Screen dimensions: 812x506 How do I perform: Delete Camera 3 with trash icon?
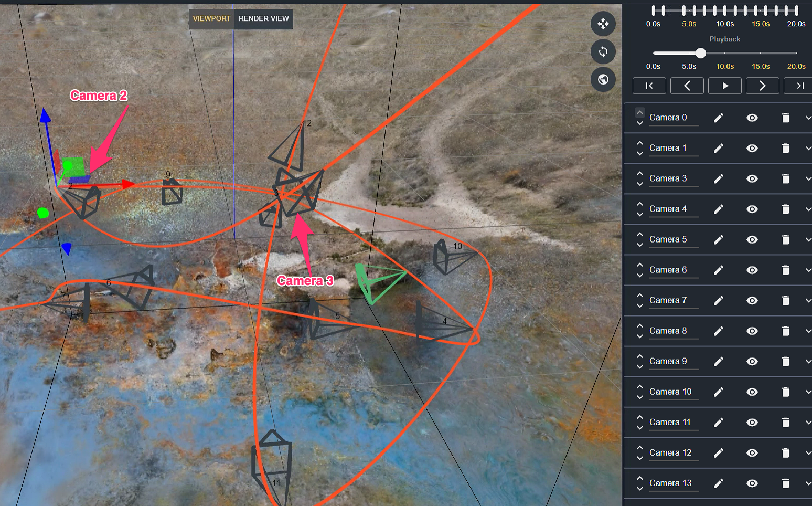pyautogui.click(x=786, y=178)
